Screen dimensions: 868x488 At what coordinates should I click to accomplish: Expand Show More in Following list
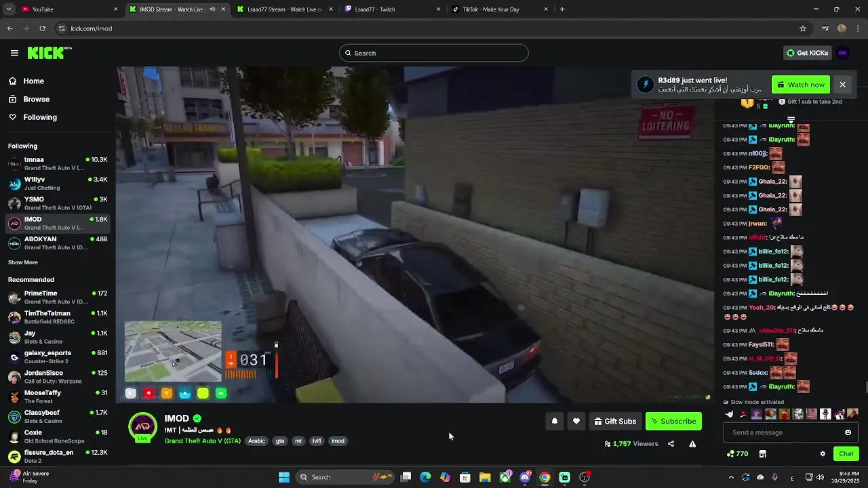click(x=23, y=262)
